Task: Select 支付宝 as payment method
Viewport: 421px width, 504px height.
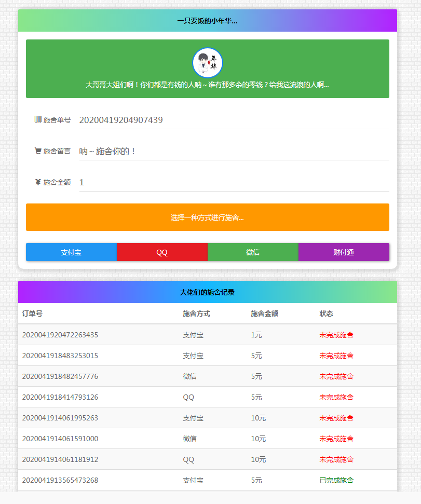Action: tap(71, 252)
